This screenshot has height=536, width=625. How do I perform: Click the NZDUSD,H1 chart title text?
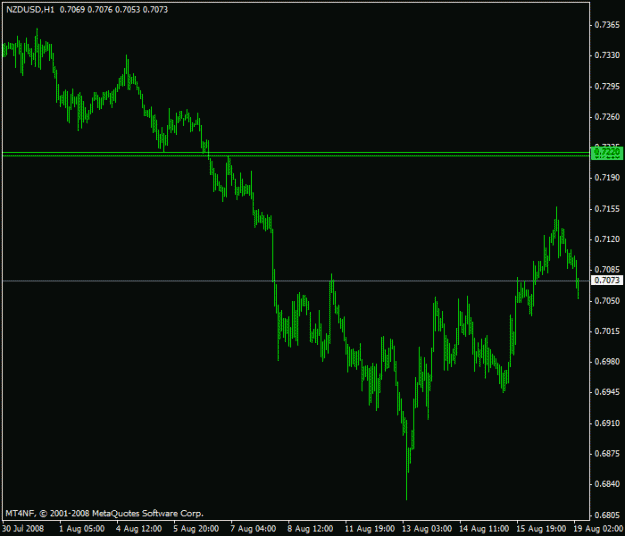[x=30, y=10]
